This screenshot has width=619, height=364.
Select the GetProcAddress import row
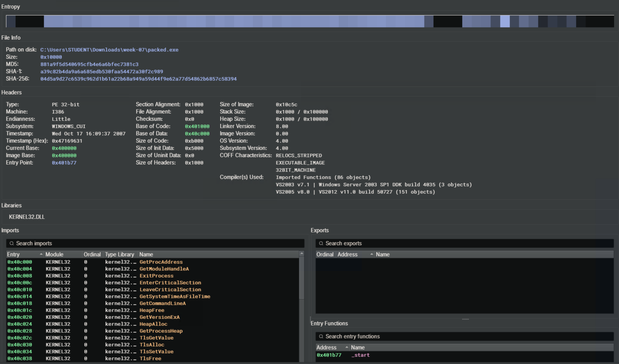point(161,262)
